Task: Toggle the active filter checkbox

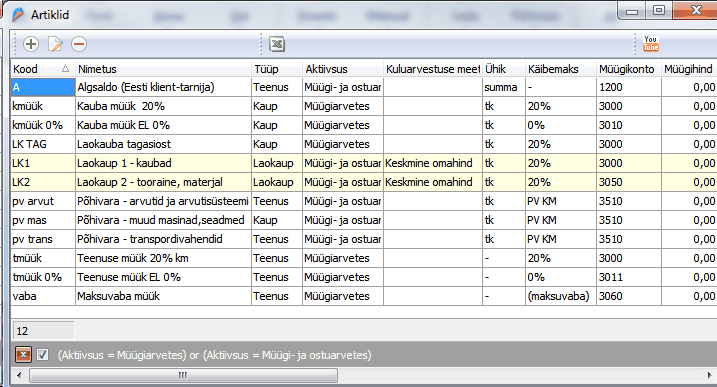Action: point(43,355)
